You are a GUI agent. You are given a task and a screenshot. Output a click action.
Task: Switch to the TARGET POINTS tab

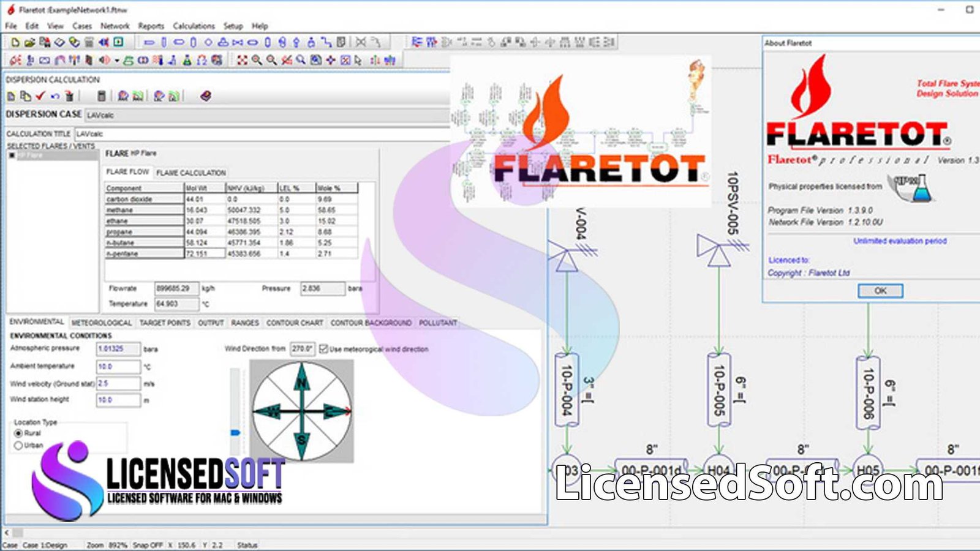(x=165, y=323)
